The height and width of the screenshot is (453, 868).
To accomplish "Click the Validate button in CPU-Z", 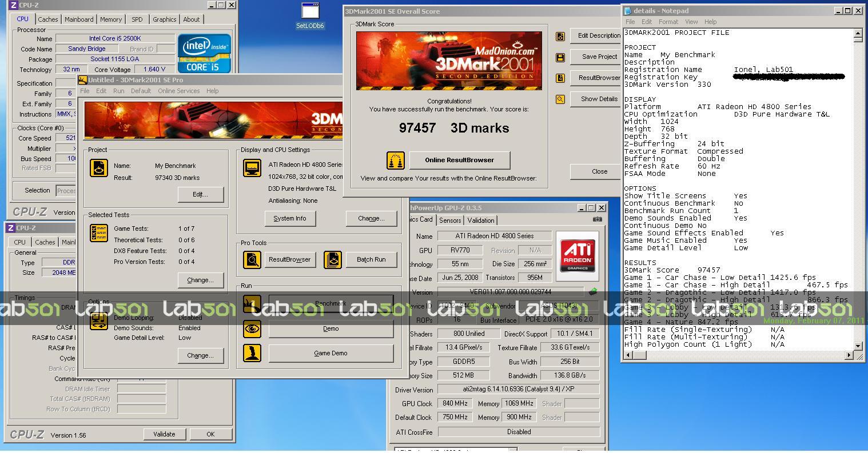I will pos(164,434).
